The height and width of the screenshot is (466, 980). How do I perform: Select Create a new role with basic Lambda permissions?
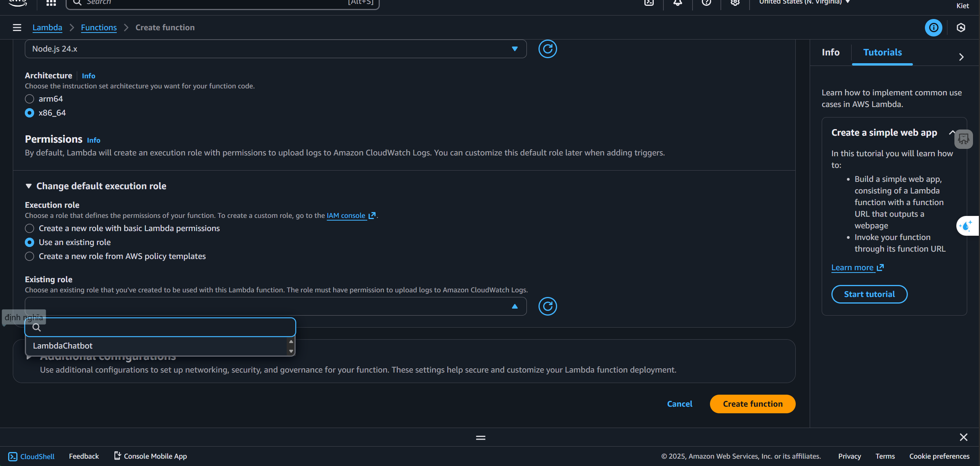tap(29, 228)
